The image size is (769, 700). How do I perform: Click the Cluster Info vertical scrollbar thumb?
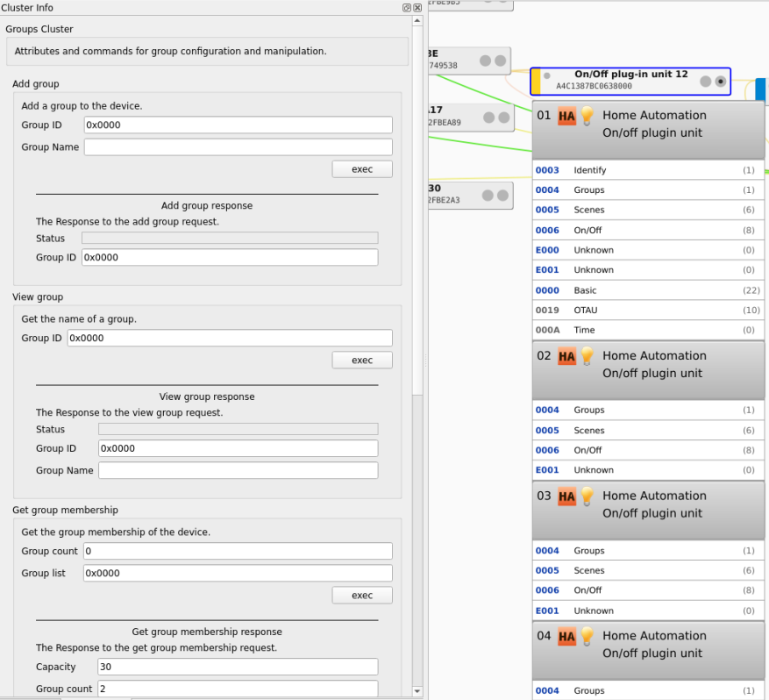click(x=417, y=210)
